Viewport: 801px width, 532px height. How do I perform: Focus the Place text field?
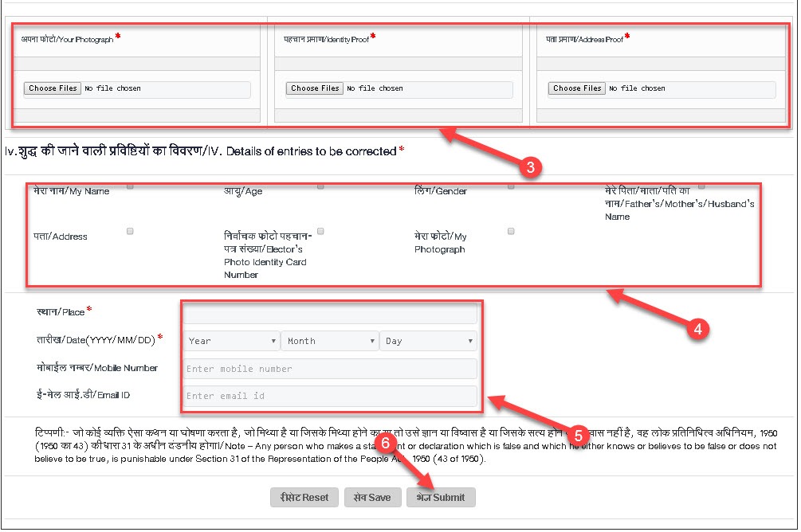coord(330,313)
